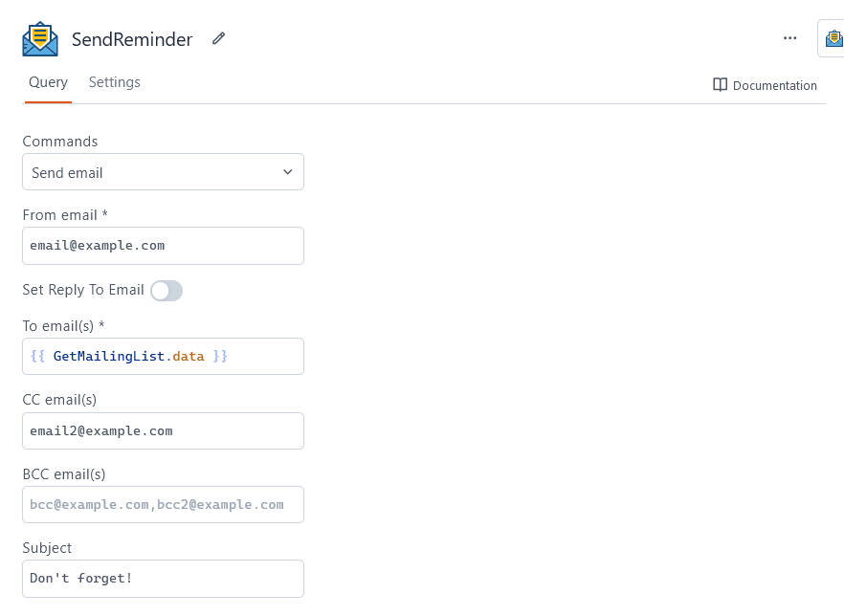Expand the Commands selection chevron
This screenshot has height=616, width=844.
coord(287,171)
